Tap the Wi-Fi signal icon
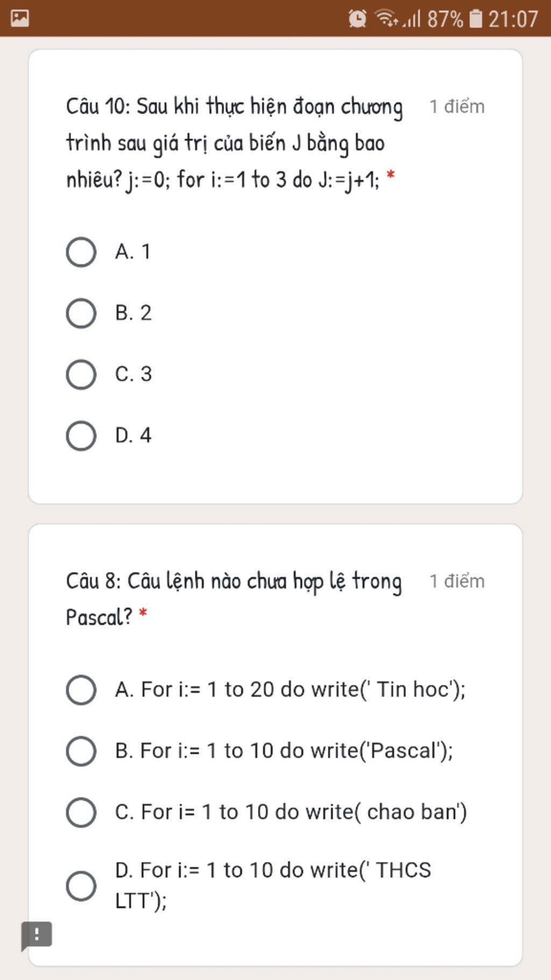This screenshot has width=551, height=980. (x=386, y=18)
